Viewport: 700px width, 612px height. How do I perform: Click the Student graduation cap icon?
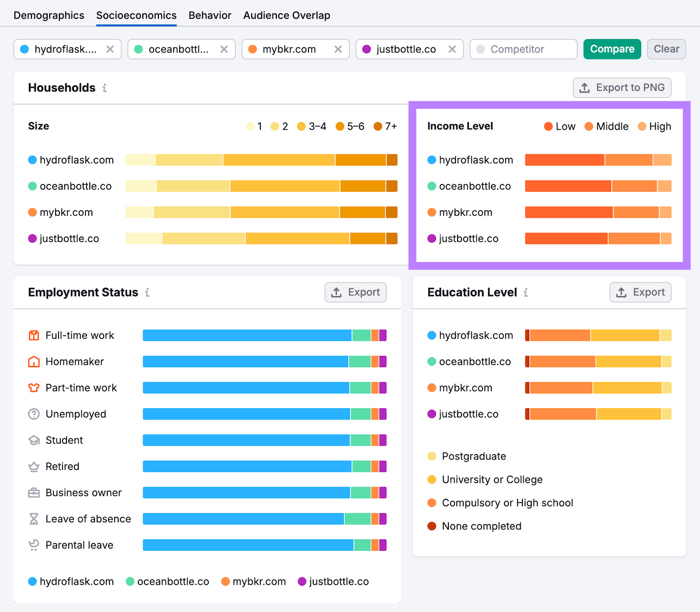34,440
